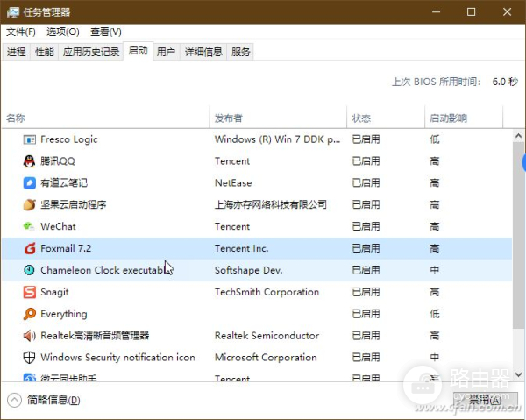This screenshot has width=526, height=420.
Task: Click 低 impact value for Everything
Action: coord(435,314)
